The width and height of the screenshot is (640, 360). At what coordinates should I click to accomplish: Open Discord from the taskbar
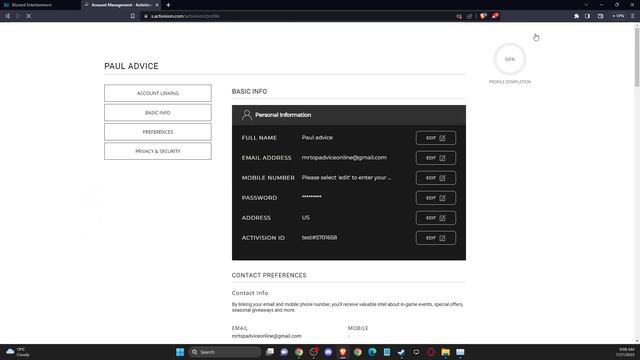328,352
